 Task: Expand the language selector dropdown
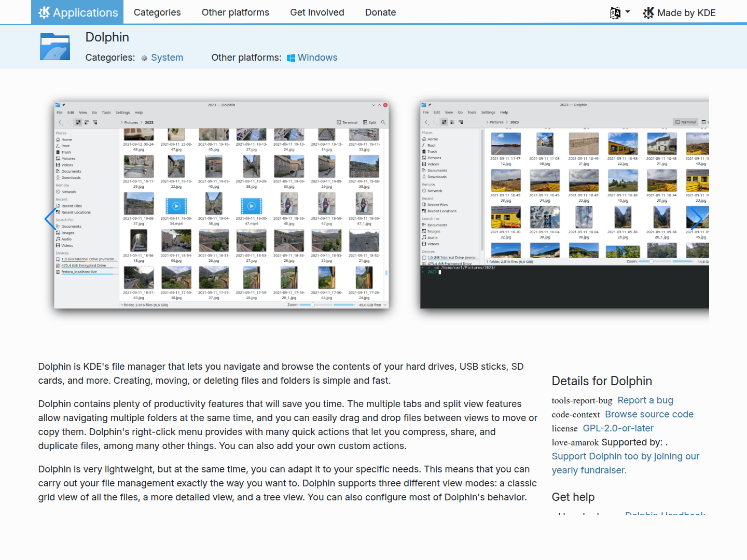tap(620, 12)
